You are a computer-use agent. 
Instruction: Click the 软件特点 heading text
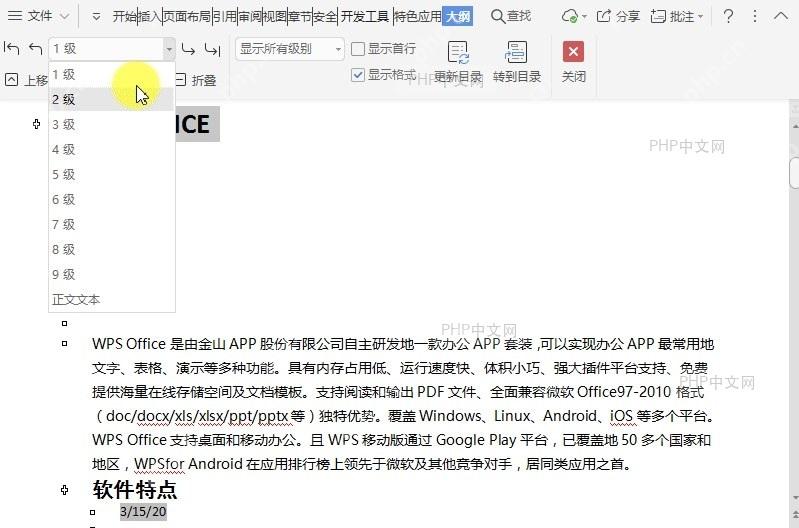pos(135,490)
